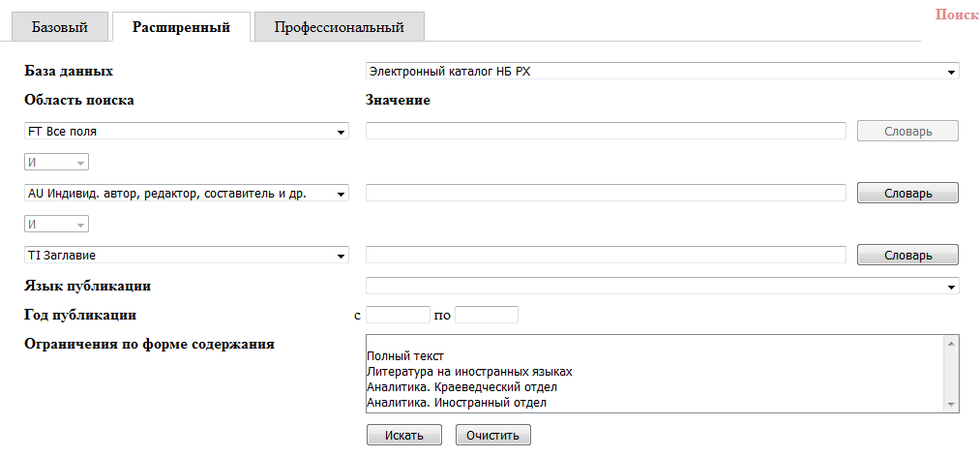Click the title value input field

606,256
